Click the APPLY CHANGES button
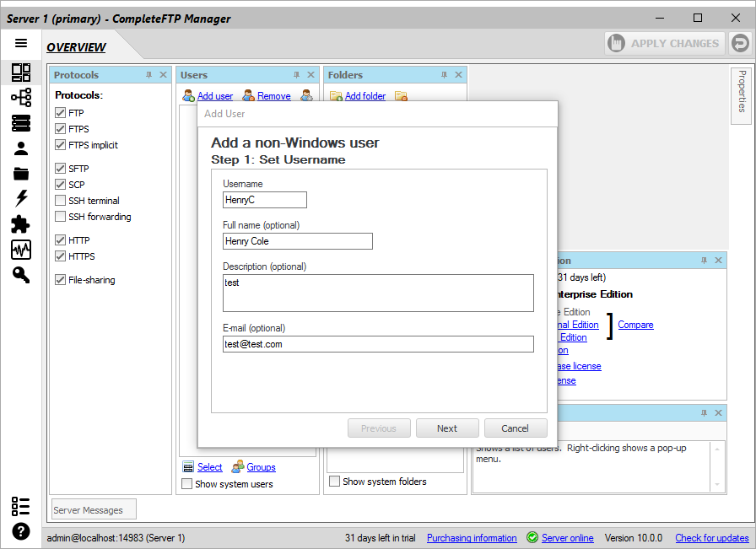 pyautogui.click(x=665, y=43)
